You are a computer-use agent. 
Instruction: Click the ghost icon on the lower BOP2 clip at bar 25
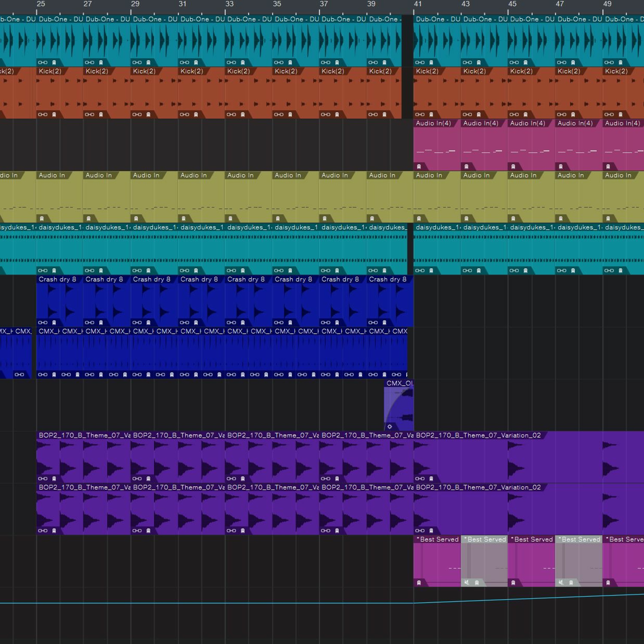(54, 531)
